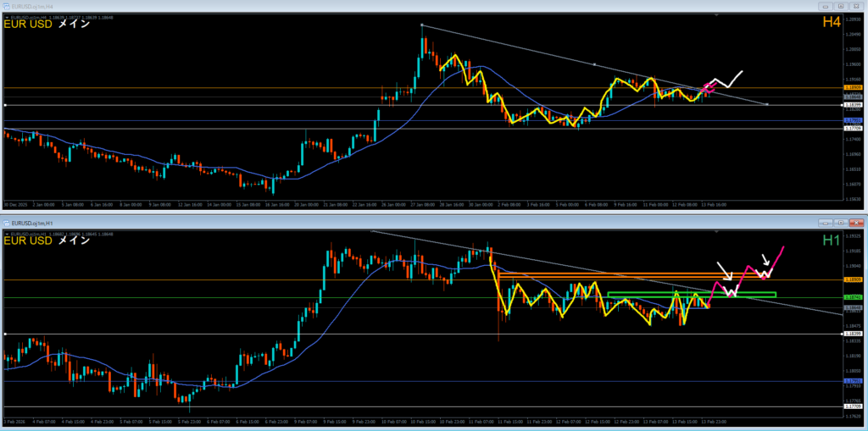Select the gray 1.18648 current price label in H1 chart
The height and width of the screenshot is (431, 868).
coord(851,307)
